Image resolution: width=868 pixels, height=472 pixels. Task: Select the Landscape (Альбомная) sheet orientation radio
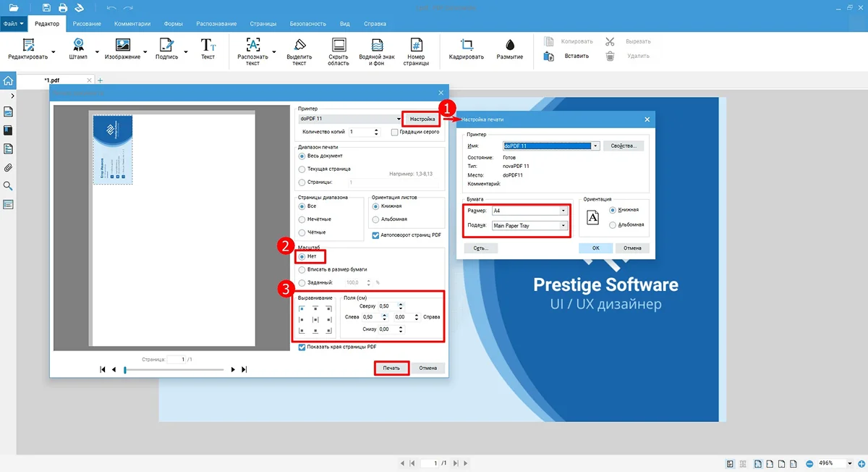tap(375, 219)
